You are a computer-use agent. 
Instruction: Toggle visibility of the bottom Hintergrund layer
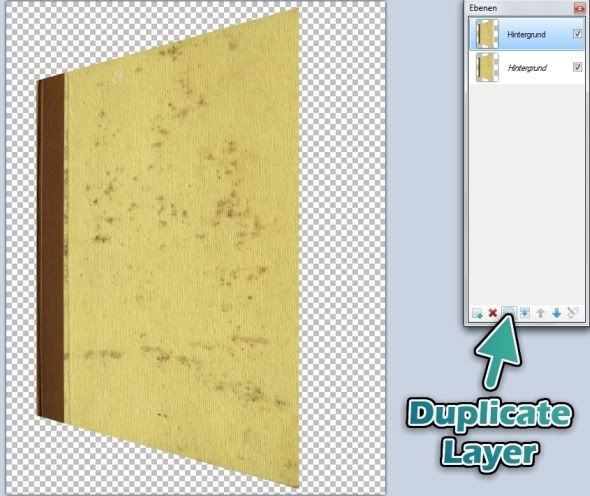click(x=577, y=67)
